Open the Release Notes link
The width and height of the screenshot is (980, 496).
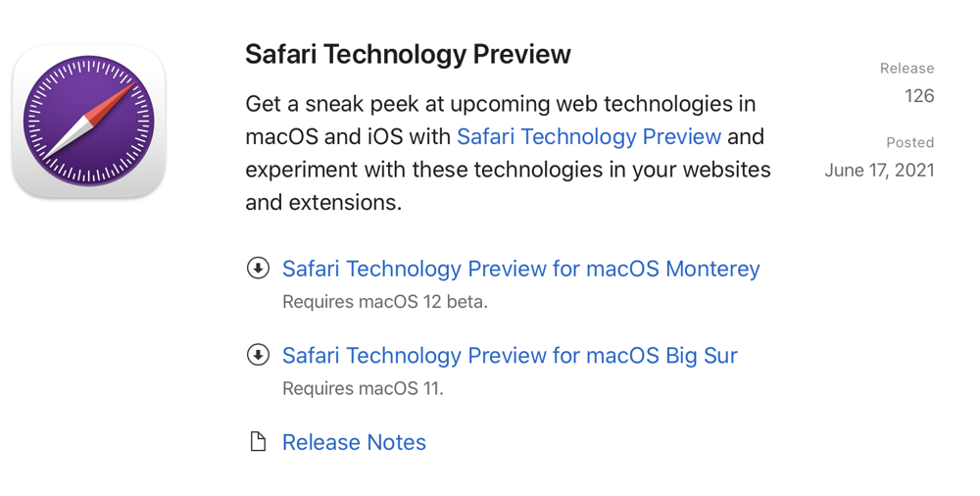[x=354, y=442]
